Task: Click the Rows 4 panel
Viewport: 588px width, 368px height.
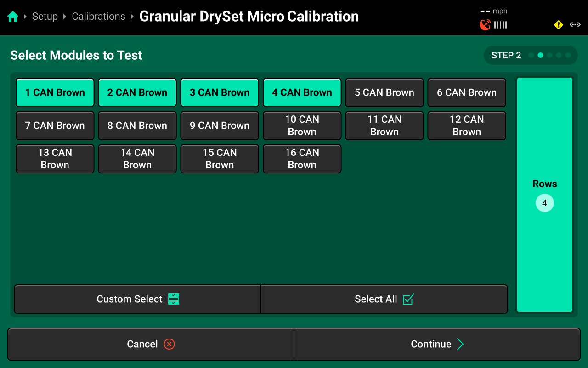Action: pyautogui.click(x=545, y=195)
